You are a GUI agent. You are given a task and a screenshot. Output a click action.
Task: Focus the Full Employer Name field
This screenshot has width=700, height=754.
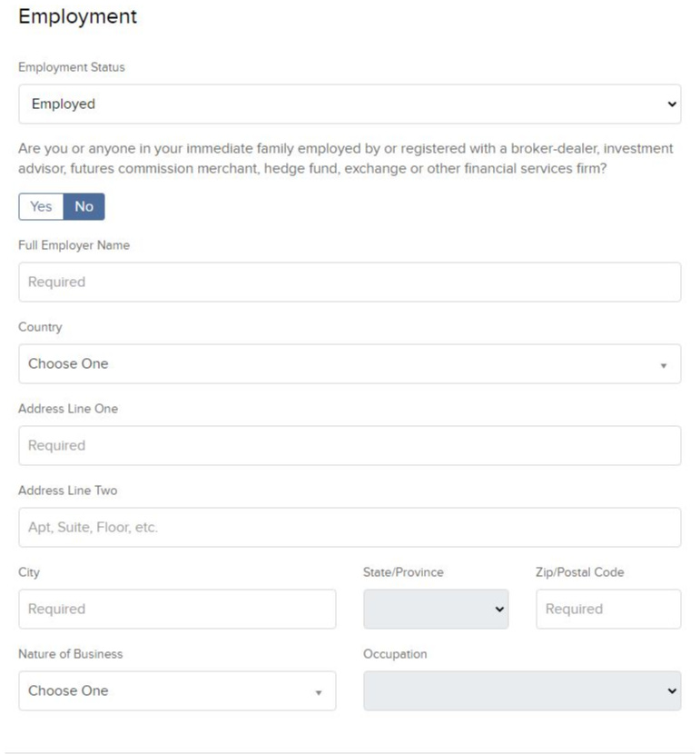pos(350,282)
